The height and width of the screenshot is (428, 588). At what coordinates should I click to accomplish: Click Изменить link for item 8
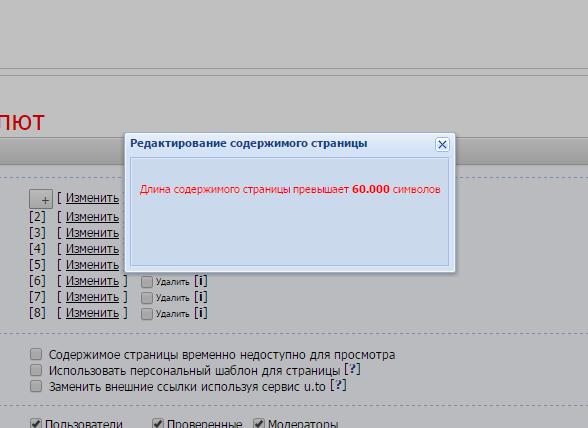pyautogui.click(x=92, y=313)
